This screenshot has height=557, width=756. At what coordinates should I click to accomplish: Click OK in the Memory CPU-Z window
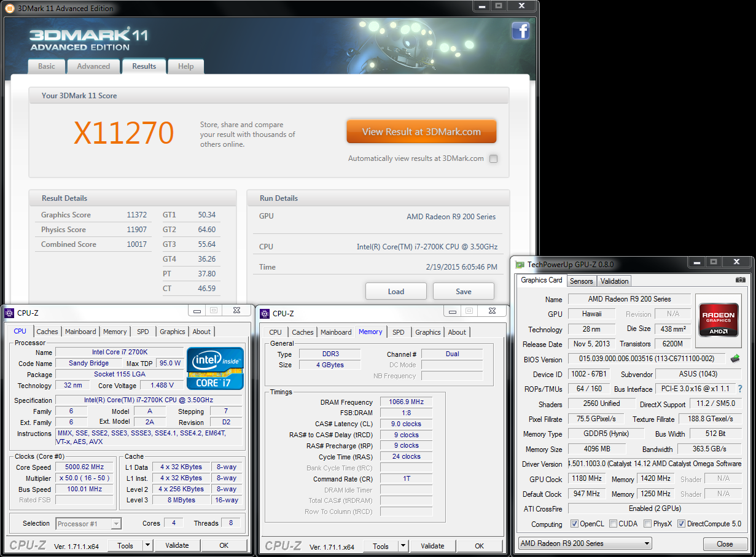[480, 546]
